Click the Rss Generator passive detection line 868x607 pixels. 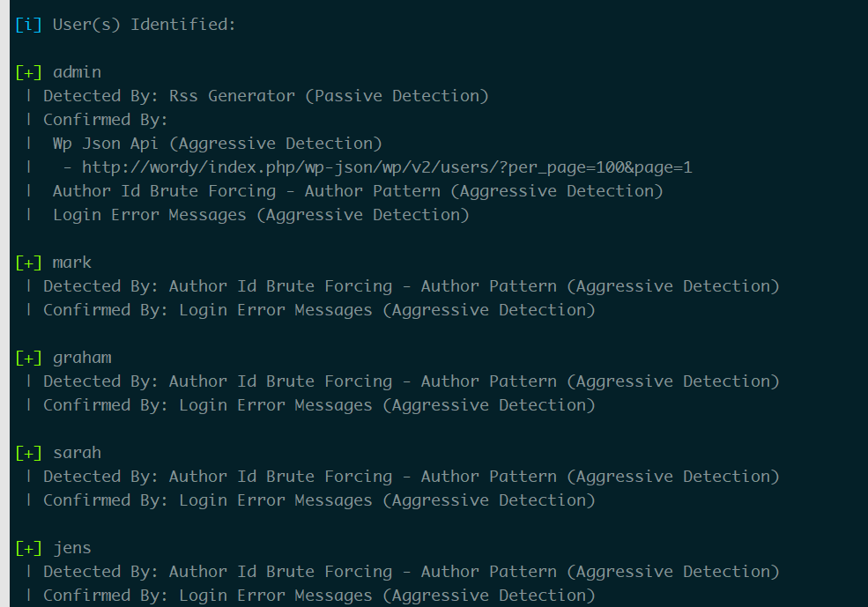(266, 96)
